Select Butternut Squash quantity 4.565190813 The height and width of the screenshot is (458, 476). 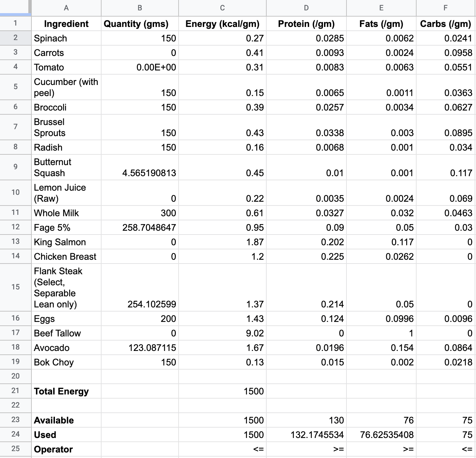pos(140,167)
